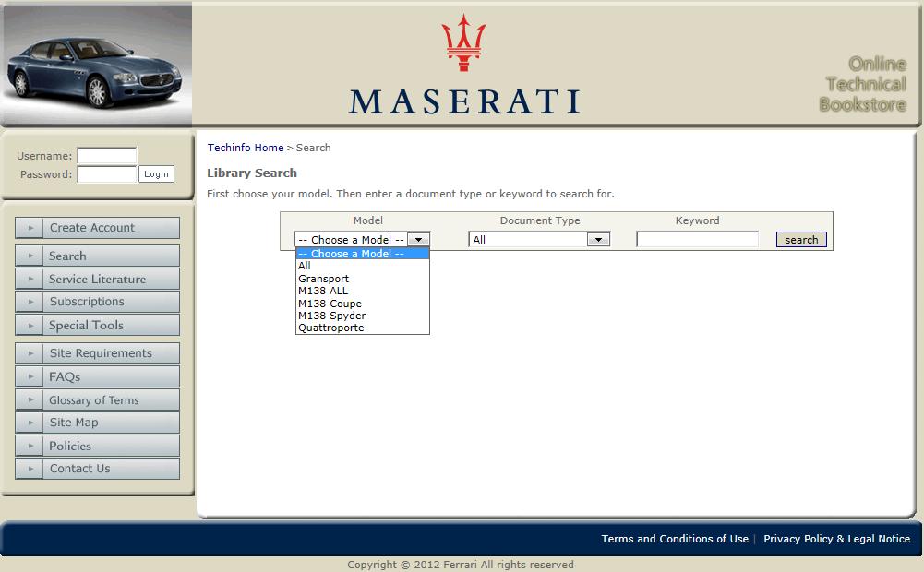924x572 pixels.
Task: Open Create Account in sidebar
Action: 97,227
